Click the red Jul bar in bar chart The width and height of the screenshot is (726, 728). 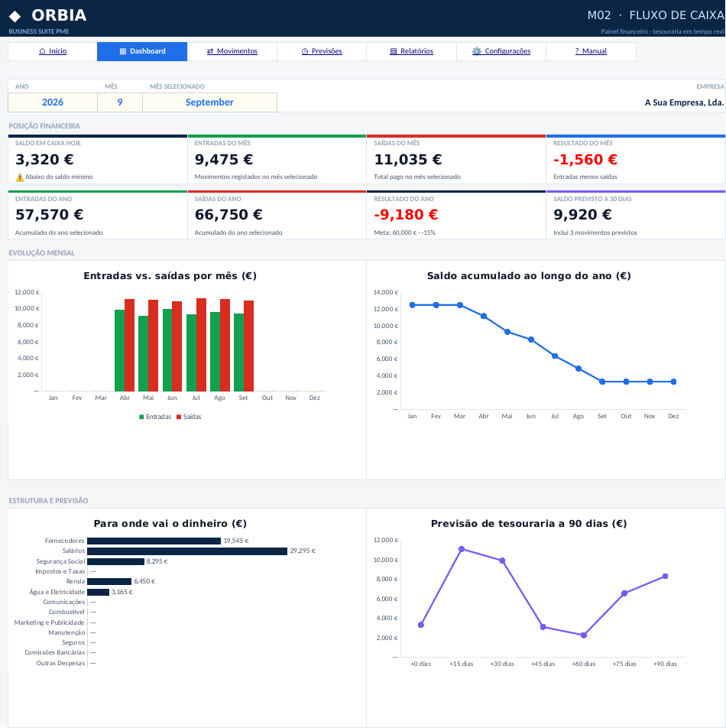coord(201,345)
